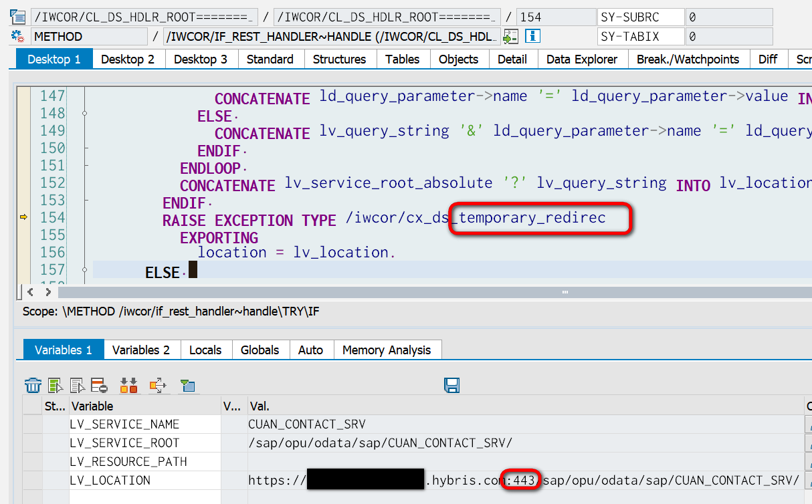Open the Tables tab

point(403,59)
